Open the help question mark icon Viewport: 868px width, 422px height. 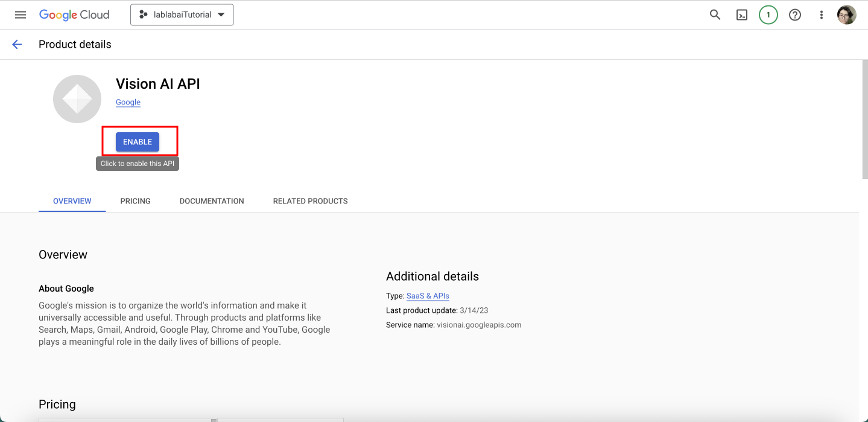tap(795, 15)
